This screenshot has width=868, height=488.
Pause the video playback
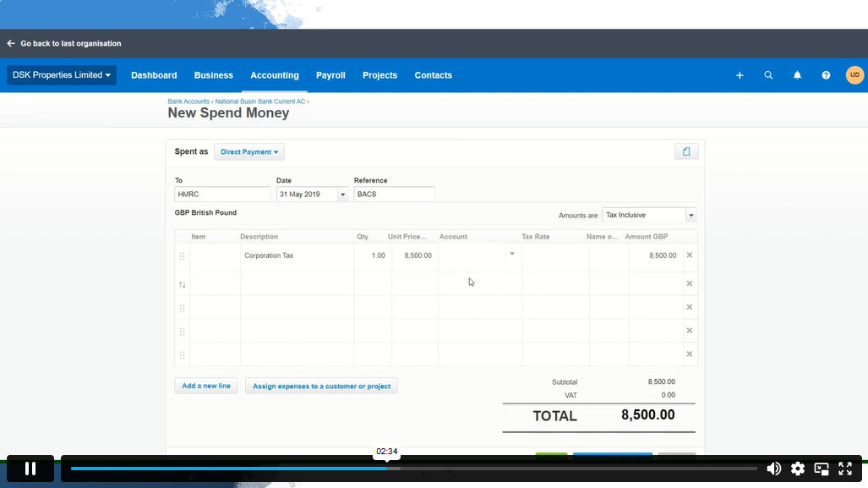click(x=30, y=469)
